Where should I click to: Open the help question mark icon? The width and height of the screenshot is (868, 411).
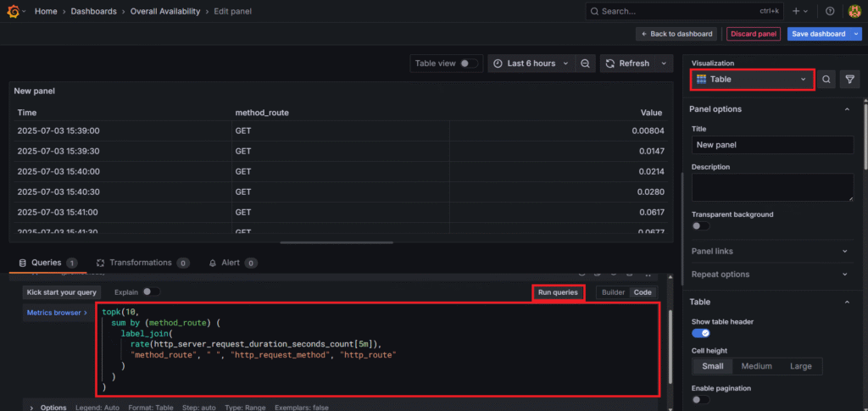click(x=830, y=11)
